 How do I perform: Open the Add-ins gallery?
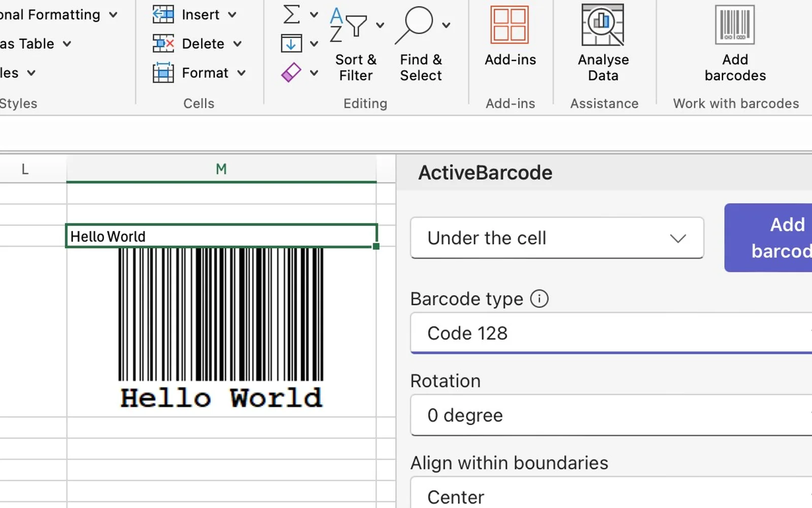pyautogui.click(x=510, y=37)
